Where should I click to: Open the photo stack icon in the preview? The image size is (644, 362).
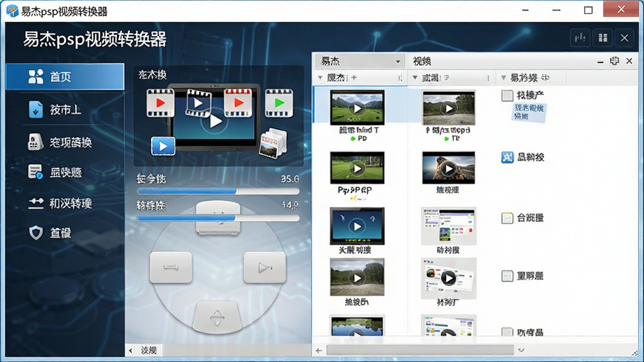273,143
